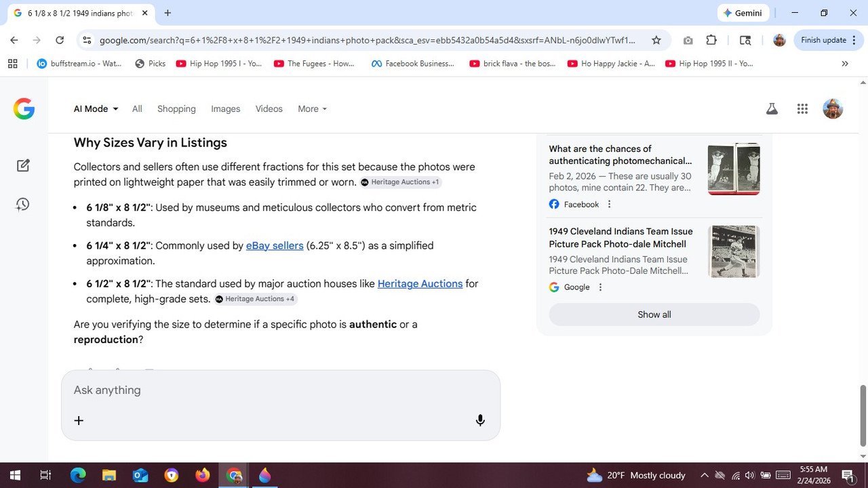
Task: Open options for the Google source result
Action: coord(600,287)
